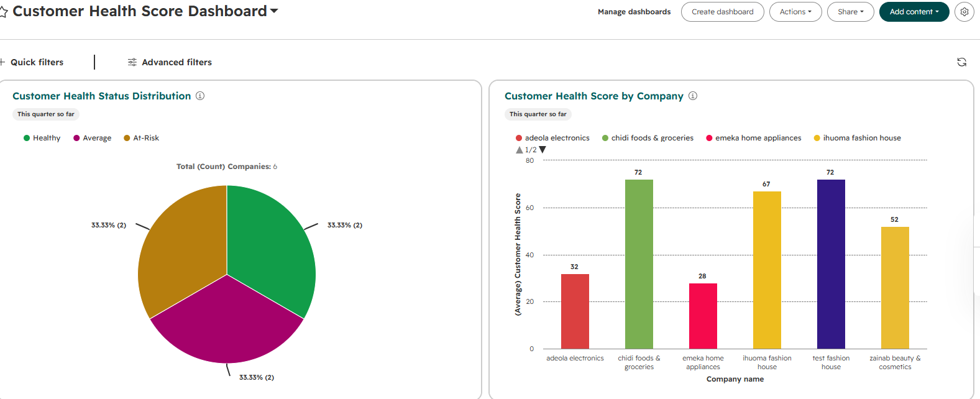Viewport: 980px width, 399px height.
Task: Add a quick filter with plus icon
Action: (2, 62)
